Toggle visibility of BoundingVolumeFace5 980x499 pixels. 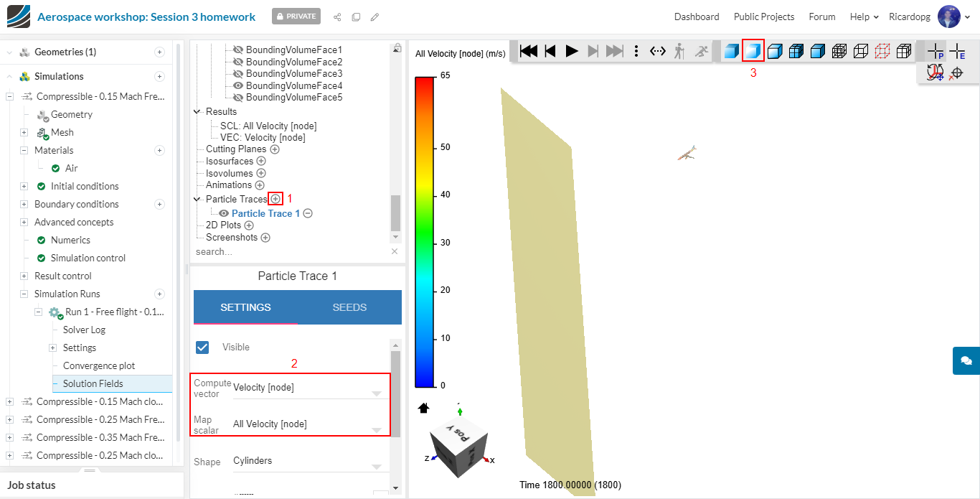click(x=239, y=98)
